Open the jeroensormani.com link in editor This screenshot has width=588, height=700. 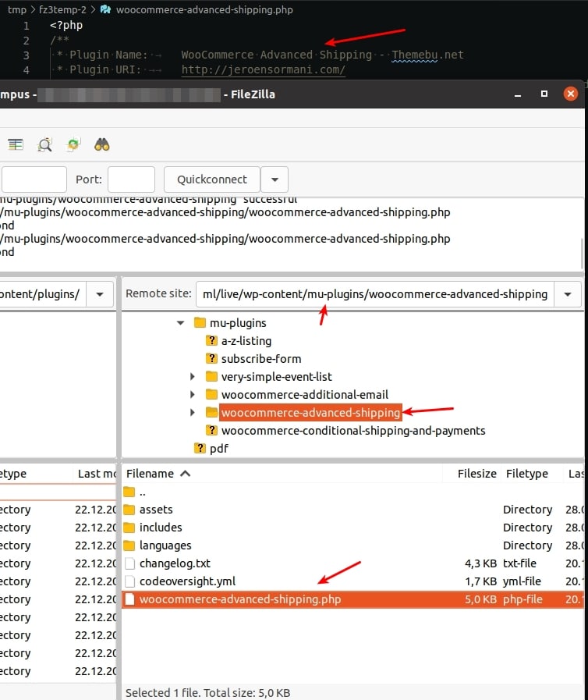pos(264,69)
